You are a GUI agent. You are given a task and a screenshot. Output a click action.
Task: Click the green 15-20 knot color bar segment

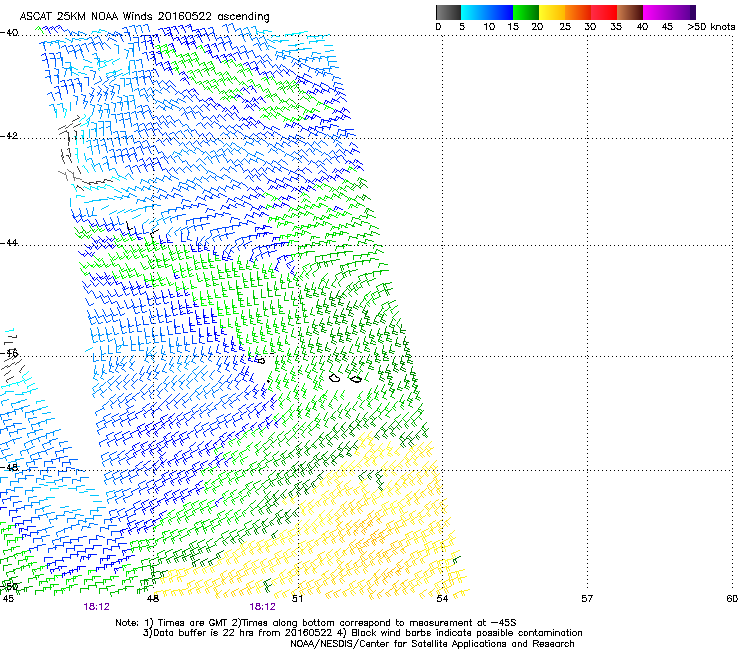pos(526,12)
